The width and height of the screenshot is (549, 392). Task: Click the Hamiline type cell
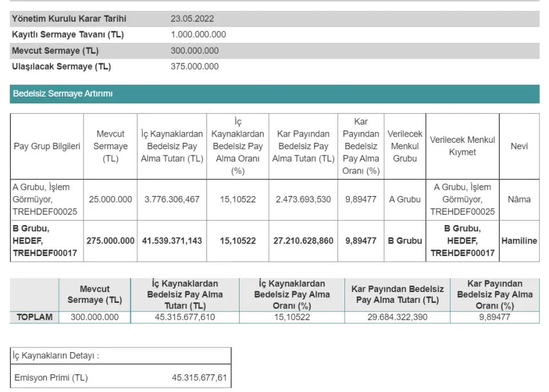(x=519, y=241)
